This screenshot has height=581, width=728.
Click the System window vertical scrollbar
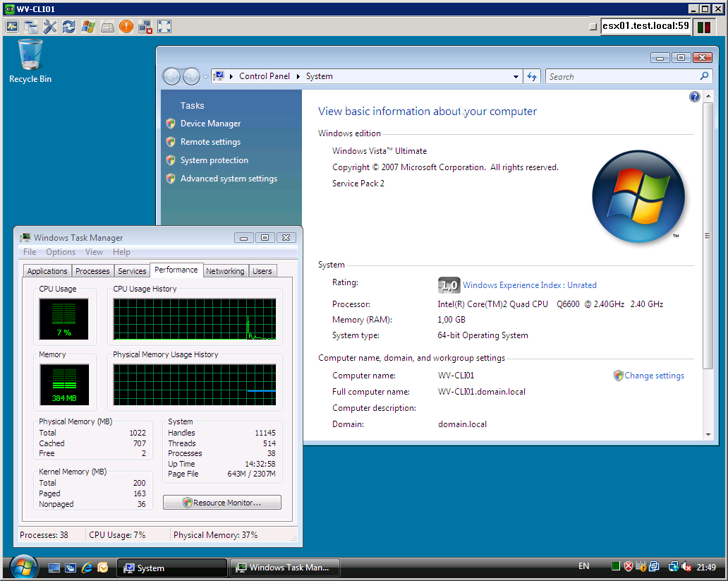click(x=708, y=236)
